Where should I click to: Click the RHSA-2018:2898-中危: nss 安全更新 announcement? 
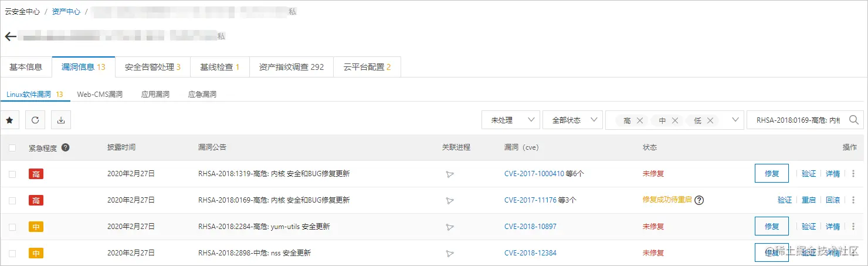point(255,253)
